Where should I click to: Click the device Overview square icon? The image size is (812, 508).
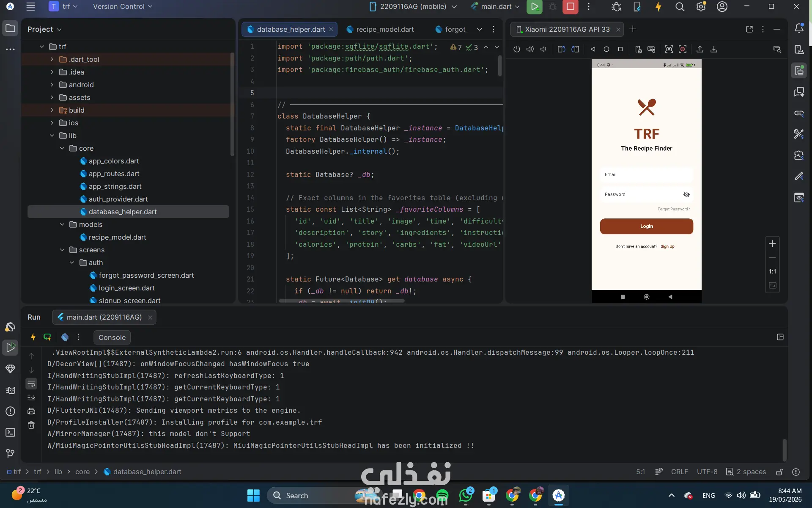(x=620, y=49)
